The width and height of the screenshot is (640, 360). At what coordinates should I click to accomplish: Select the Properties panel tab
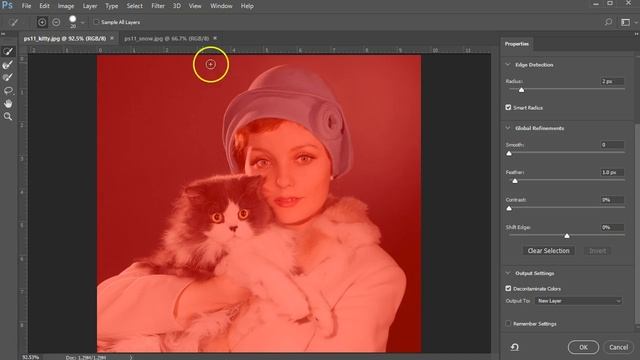tap(517, 44)
